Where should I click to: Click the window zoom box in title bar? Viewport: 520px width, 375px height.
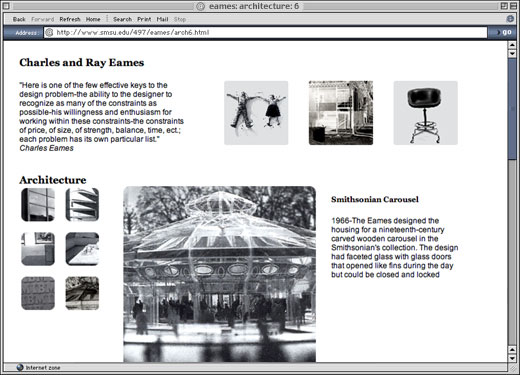[504, 6]
